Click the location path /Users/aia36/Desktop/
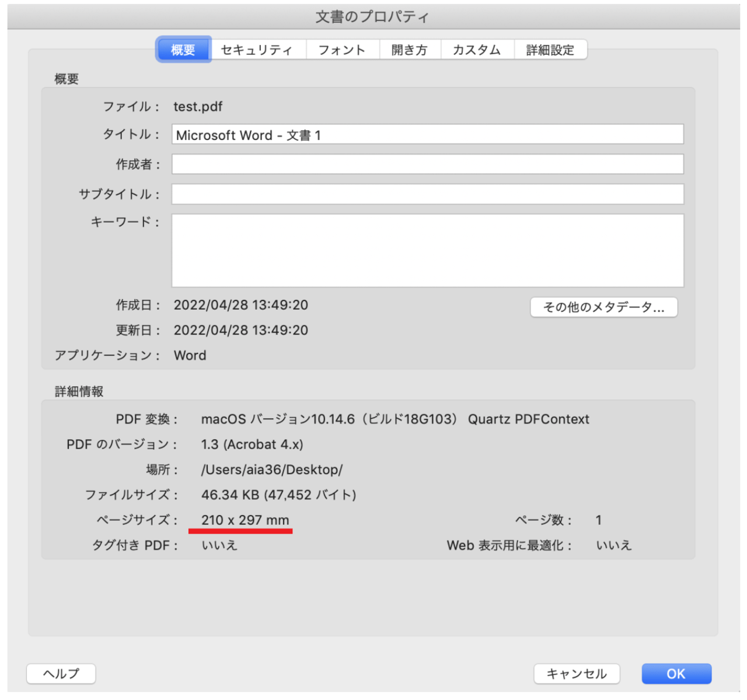 tap(271, 470)
